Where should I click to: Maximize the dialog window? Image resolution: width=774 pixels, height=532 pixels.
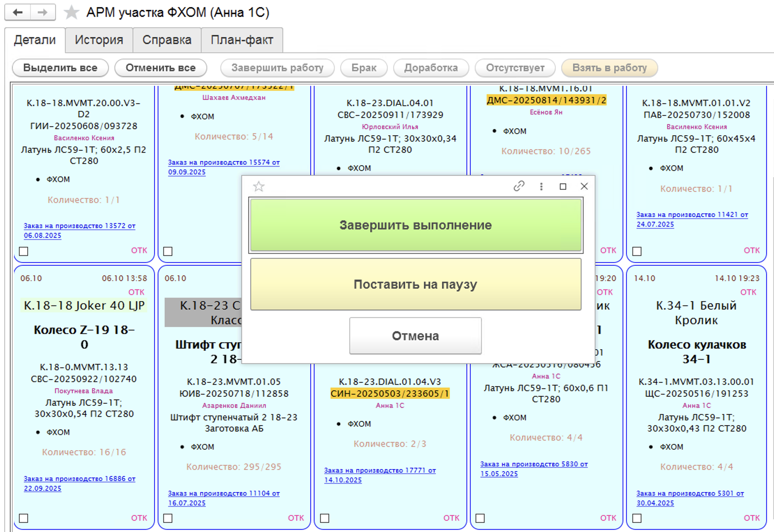tap(563, 187)
